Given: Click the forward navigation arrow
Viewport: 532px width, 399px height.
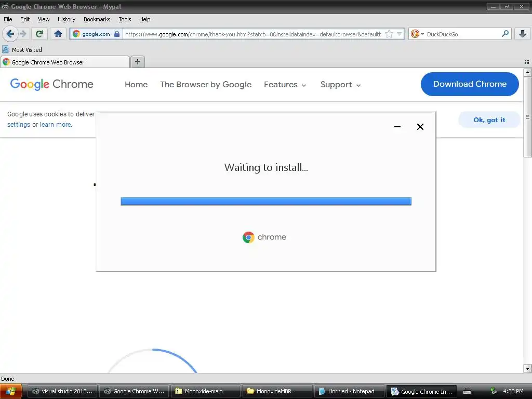Looking at the screenshot, I should (x=23, y=34).
